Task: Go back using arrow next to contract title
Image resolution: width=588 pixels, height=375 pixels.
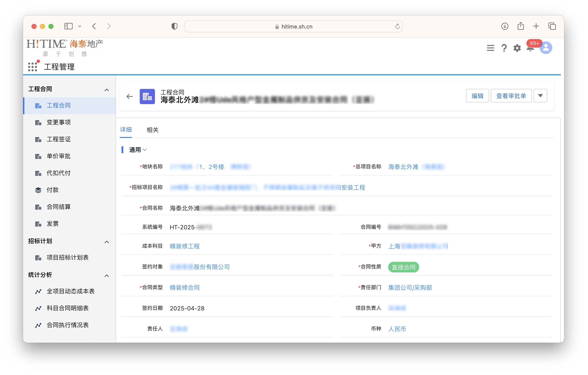Action: click(x=129, y=97)
